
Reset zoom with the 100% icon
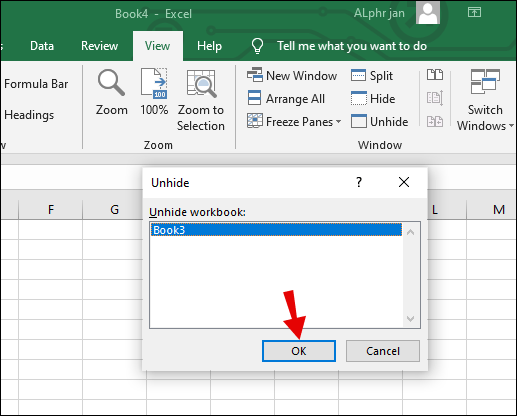click(x=154, y=83)
